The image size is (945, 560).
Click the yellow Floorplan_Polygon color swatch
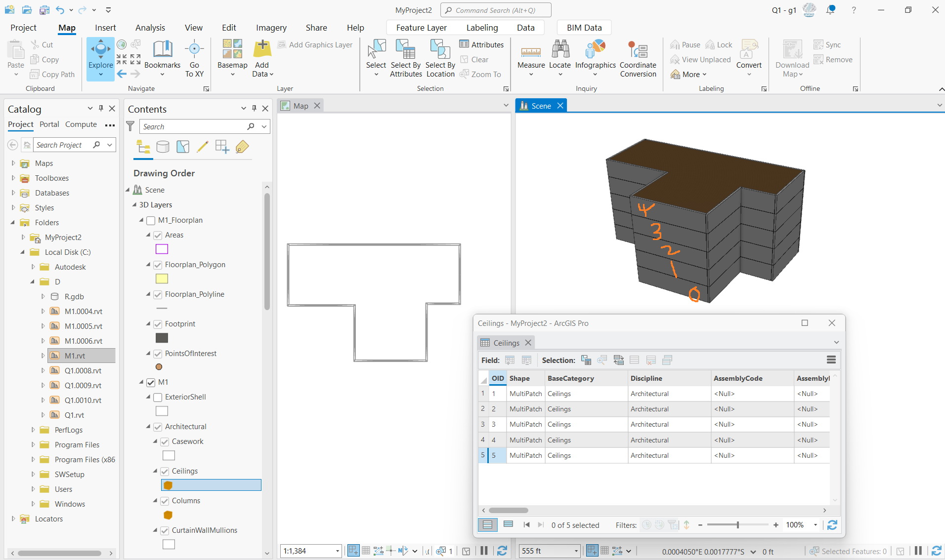162,279
